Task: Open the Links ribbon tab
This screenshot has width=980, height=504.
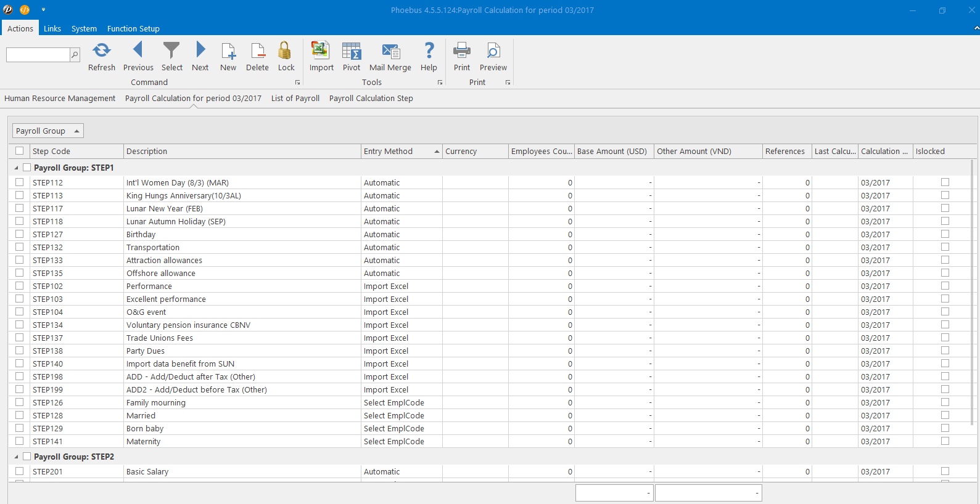Action: 52,28
